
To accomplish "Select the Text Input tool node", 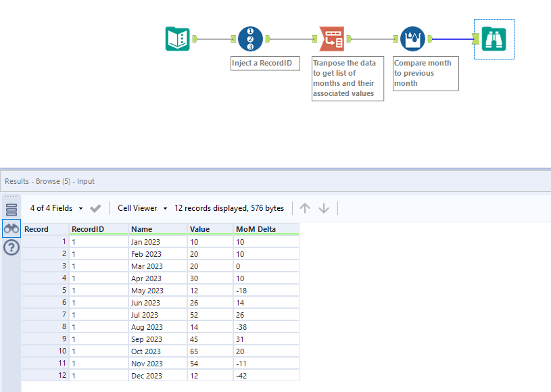I will click(177, 39).
